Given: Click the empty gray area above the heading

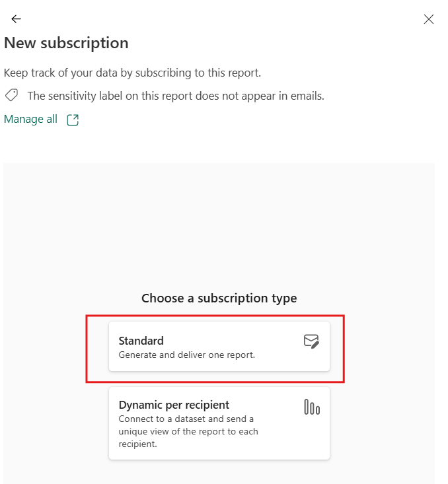Looking at the screenshot, I should click(219, 225).
